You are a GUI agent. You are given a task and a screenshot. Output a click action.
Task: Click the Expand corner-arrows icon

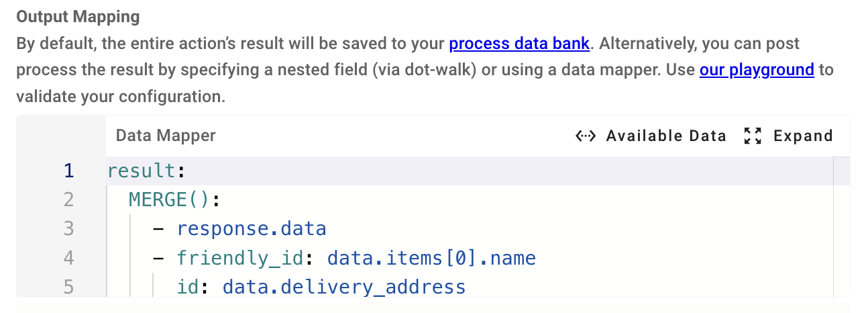click(x=753, y=136)
